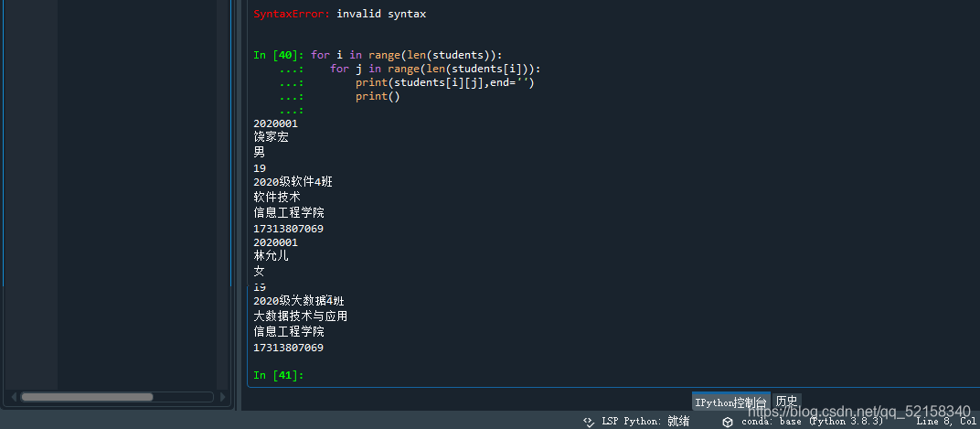Viewport: 980px width, 429px height.
Task: Click the output name 饶家宏
Action: [271, 137]
